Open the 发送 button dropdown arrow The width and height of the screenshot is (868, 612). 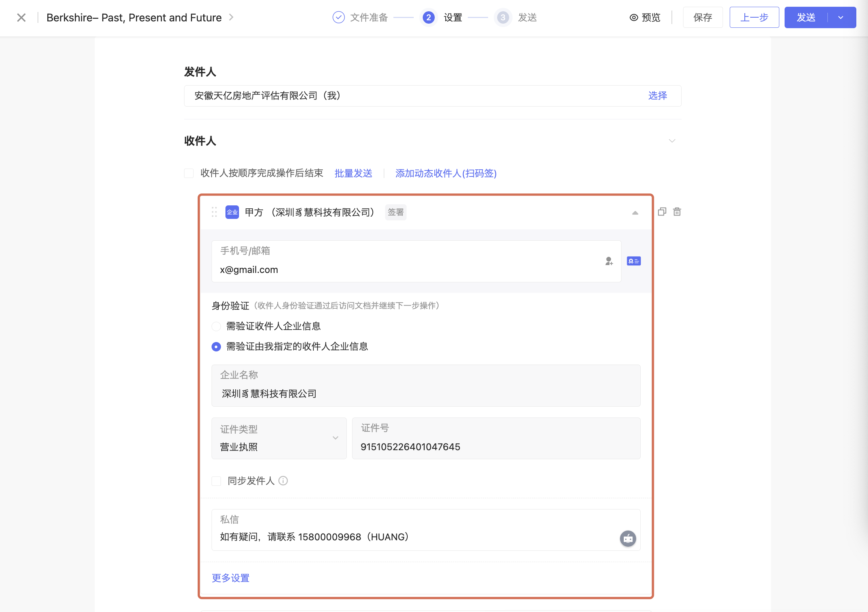pyautogui.click(x=841, y=17)
